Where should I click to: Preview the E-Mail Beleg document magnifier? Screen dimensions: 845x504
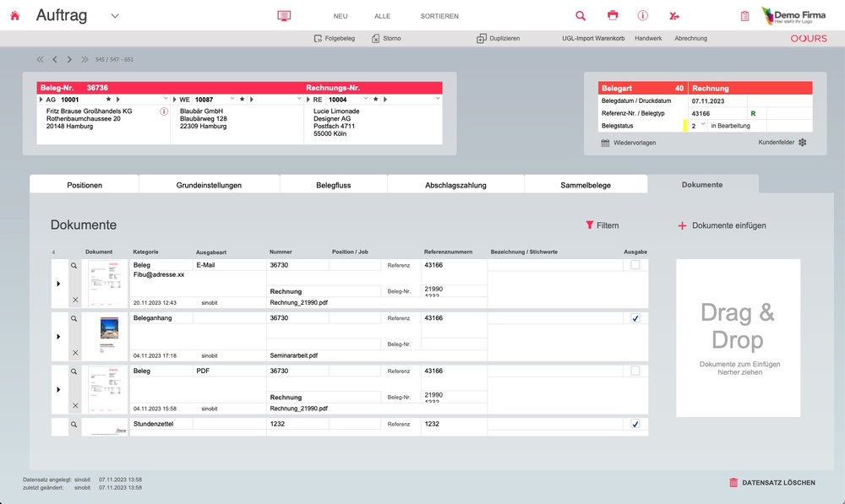(x=74, y=265)
